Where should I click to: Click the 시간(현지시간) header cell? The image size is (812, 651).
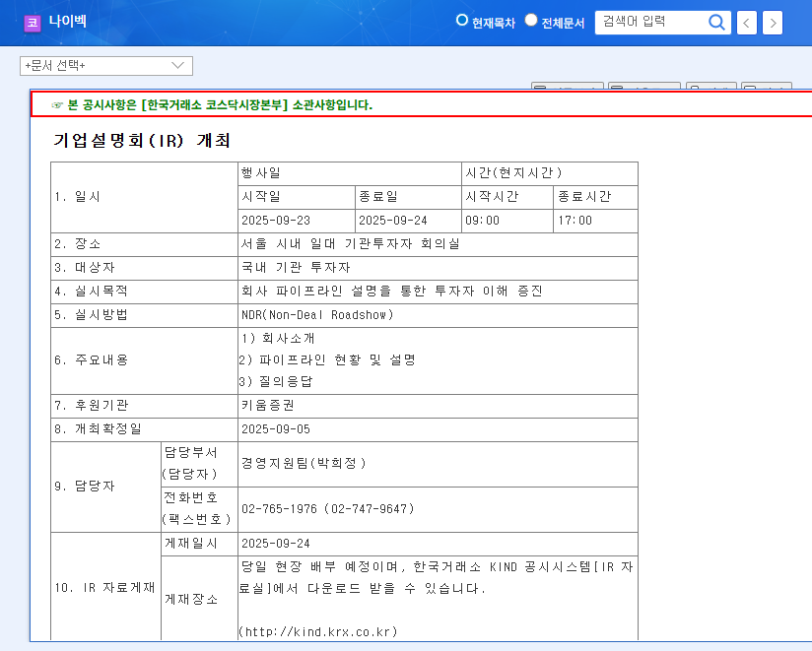pyautogui.click(x=550, y=173)
